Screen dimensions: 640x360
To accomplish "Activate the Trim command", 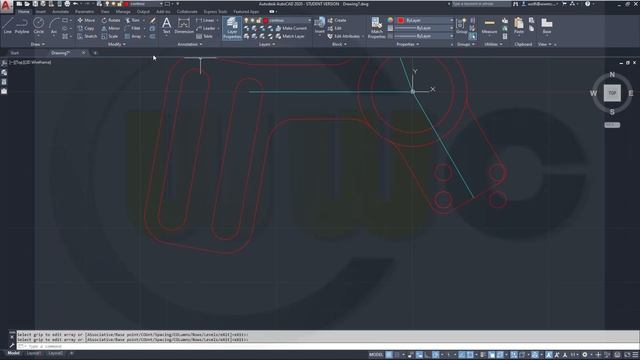I will pos(133,20).
